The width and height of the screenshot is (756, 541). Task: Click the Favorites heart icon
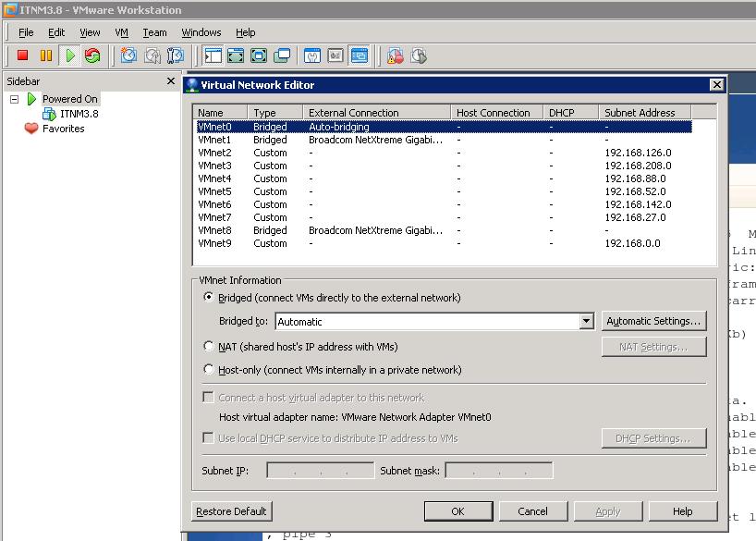(31, 129)
